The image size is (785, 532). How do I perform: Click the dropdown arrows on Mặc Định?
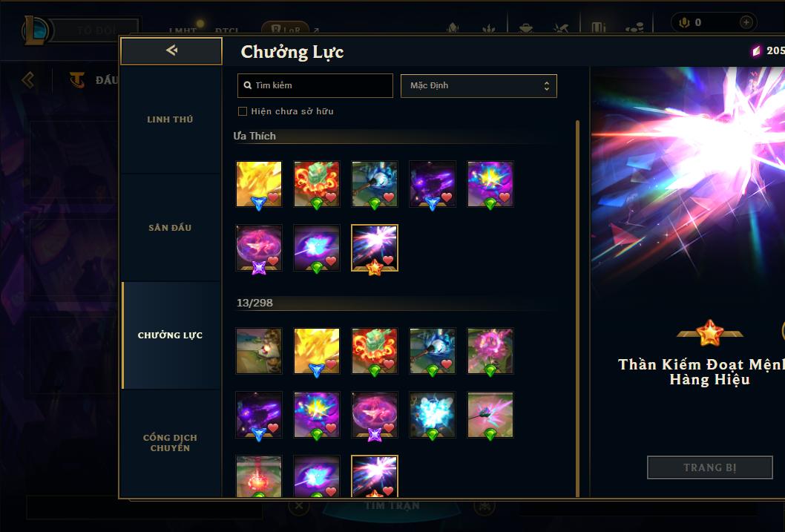[547, 86]
